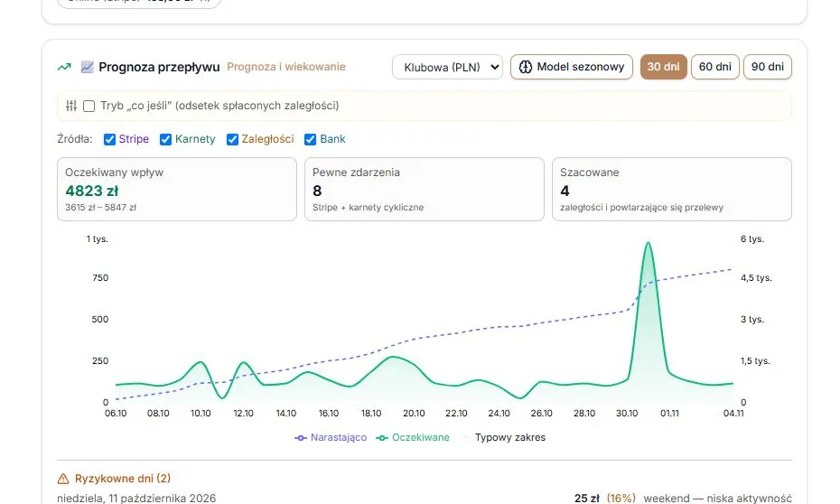Click the Prognoza i wiekowanie subtitle
This screenshot has height=504, width=840.
(286, 67)
